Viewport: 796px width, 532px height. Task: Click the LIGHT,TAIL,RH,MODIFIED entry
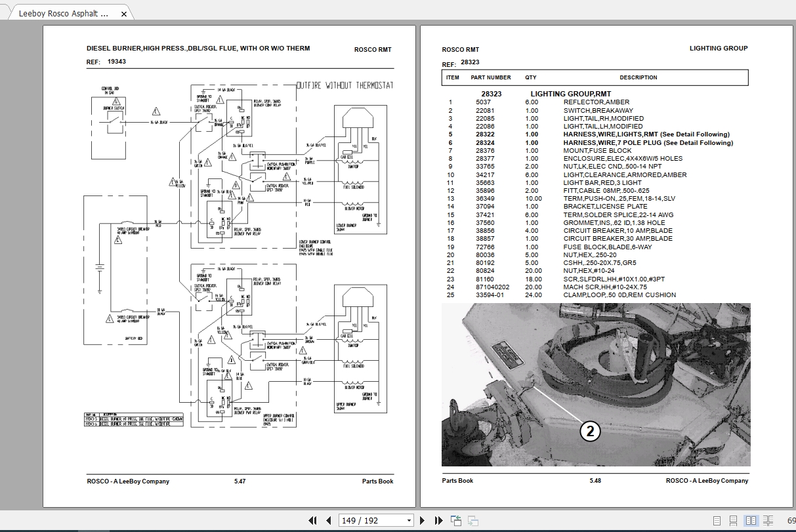[x=603, y=118]
